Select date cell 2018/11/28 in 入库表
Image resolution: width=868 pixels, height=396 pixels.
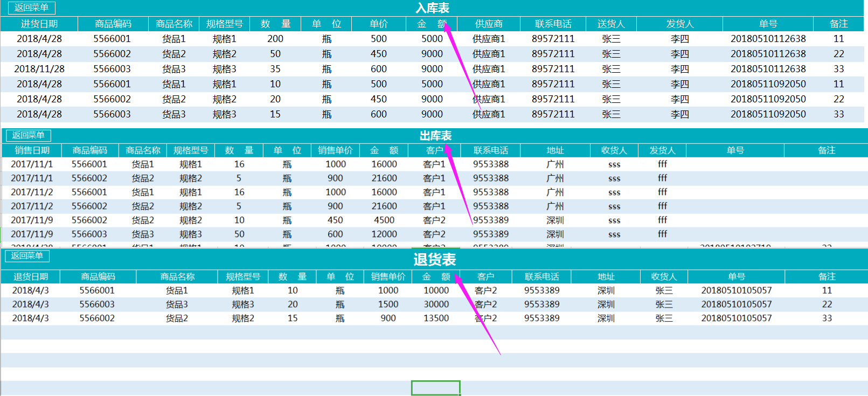[39, 69]
